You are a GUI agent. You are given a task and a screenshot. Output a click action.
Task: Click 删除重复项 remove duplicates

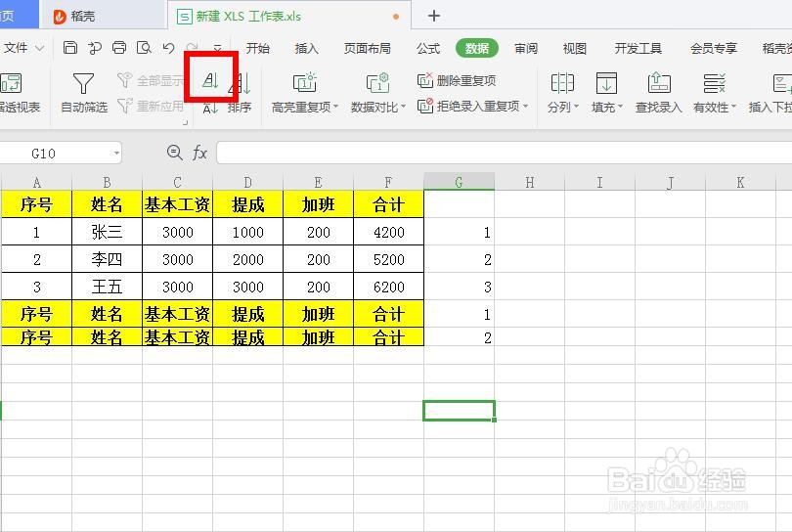point(457,80)
